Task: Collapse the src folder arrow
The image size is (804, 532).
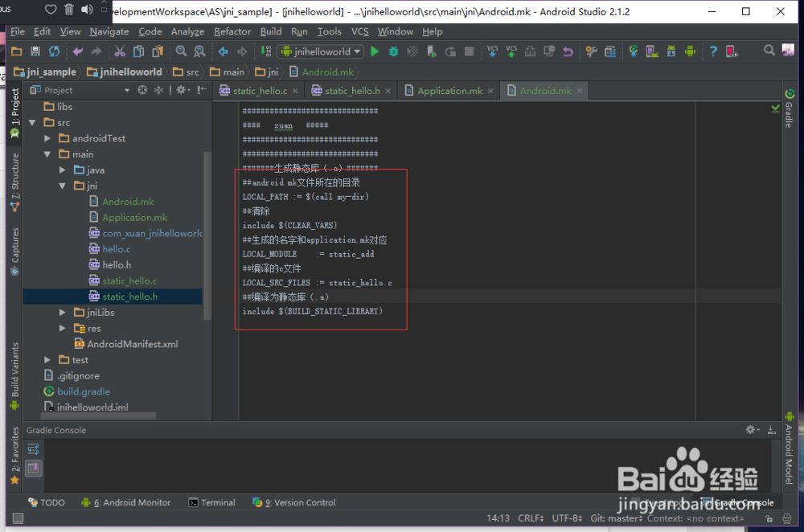Action: click(x=32, y=122)
